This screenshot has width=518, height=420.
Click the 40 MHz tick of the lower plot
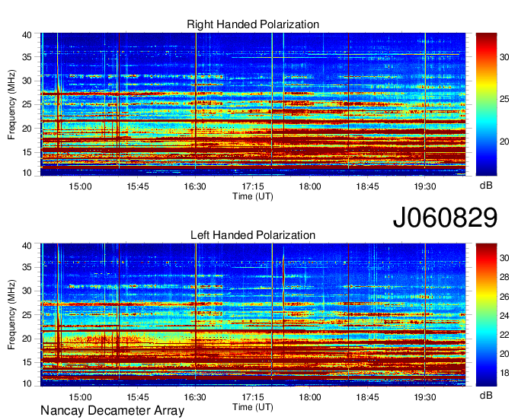pyautogui.click(x=27, y=246)
